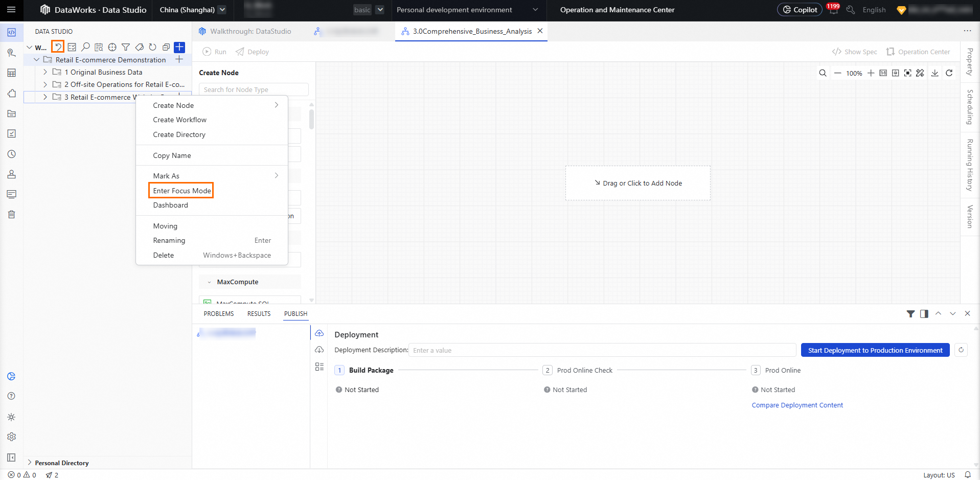Collapse the MaxCompute node category
Screen dimensions: 980x480
coord(209,282)
